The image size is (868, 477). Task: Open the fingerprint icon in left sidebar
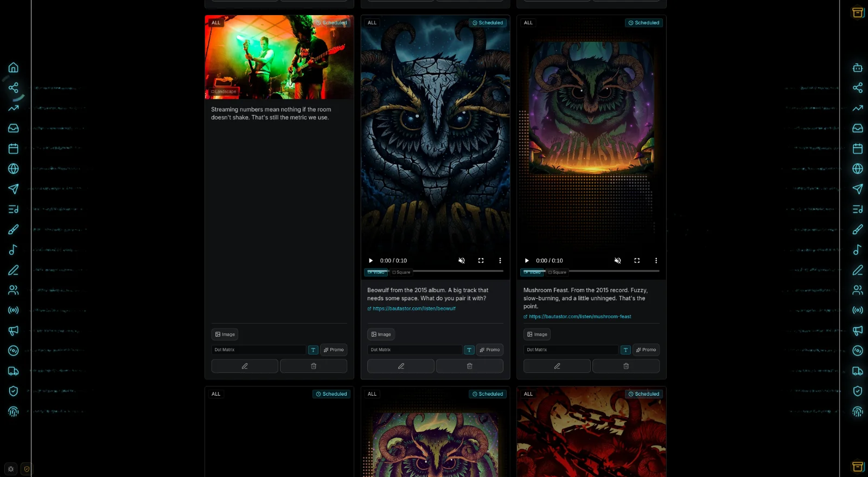[x=14, y=411]
